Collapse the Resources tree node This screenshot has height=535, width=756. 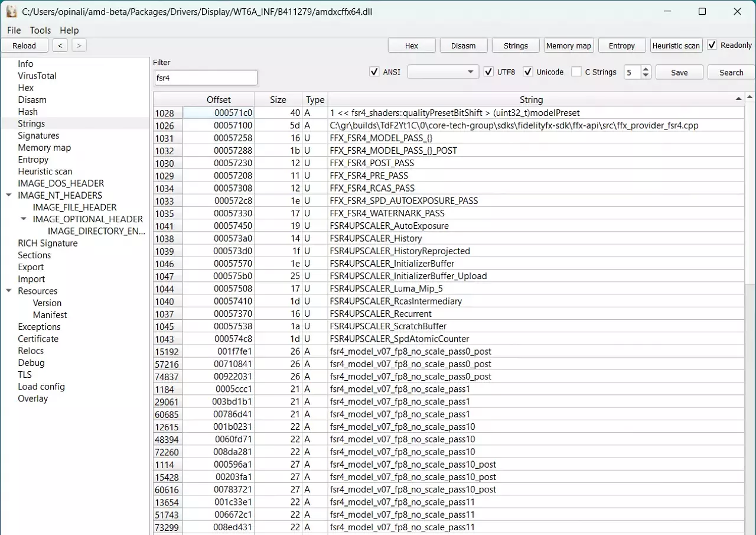(x=9, y=291)
